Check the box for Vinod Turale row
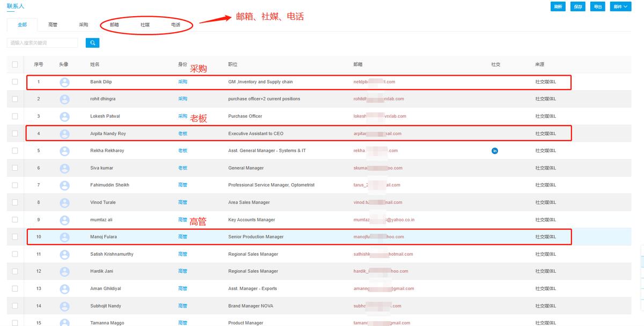 (x=15, y=202)
